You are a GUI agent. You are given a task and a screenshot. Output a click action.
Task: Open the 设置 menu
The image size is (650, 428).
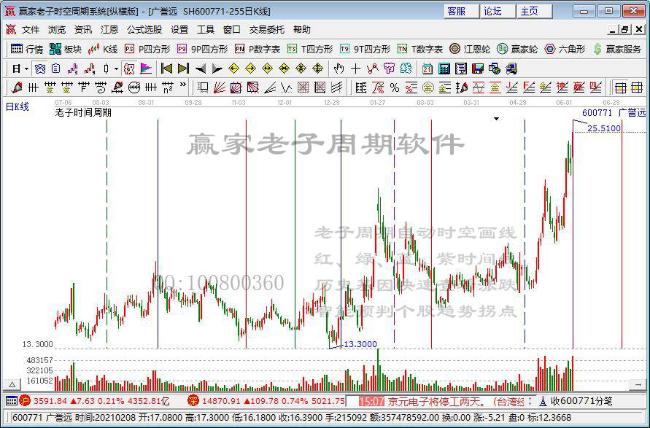(x=179, y=30)
